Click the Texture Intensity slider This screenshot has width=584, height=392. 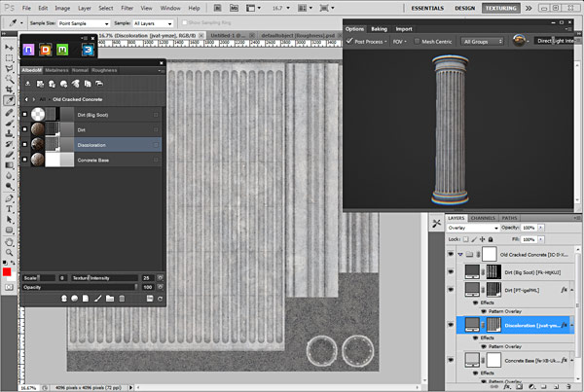click(x=104, y=278)
